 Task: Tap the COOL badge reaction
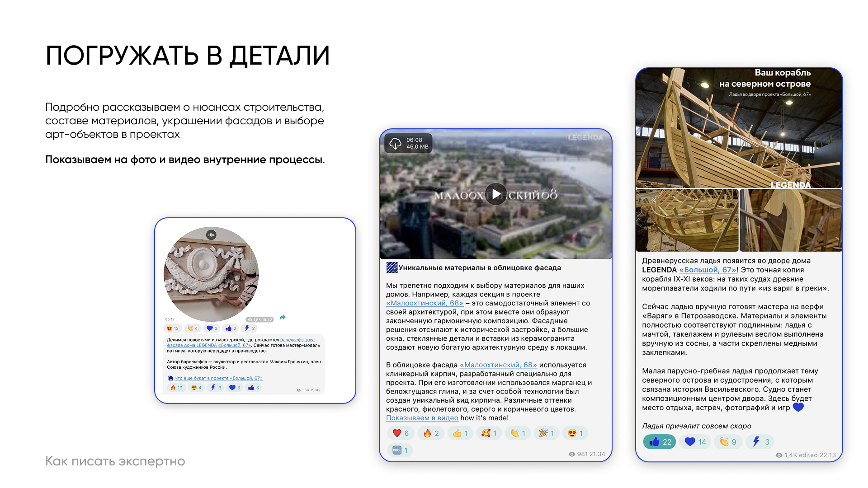(400, 450)
